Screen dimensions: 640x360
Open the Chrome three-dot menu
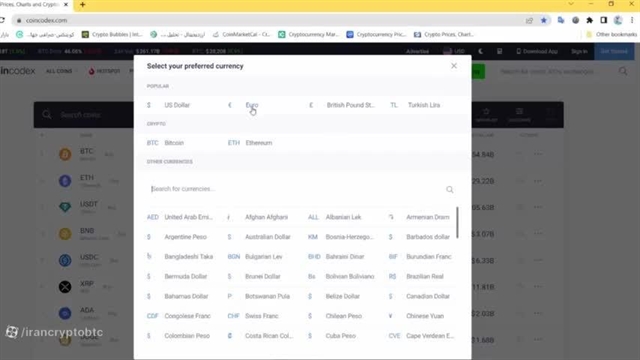click(x=632, y=20)
